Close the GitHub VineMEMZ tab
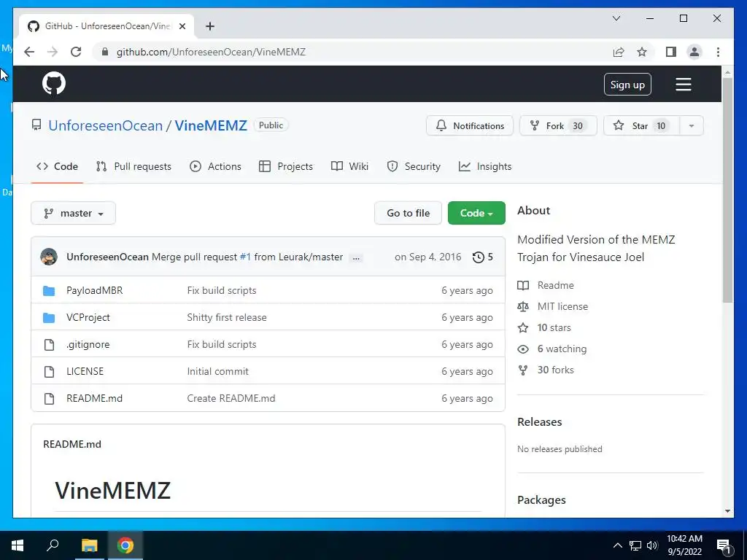 (182, 26)
